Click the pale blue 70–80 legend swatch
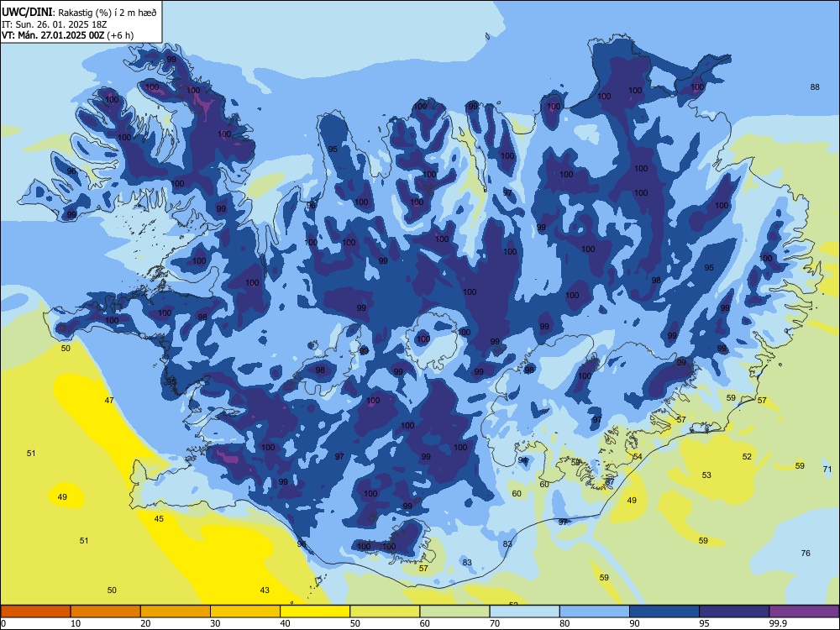840x630 pixels. coord(524,612)
